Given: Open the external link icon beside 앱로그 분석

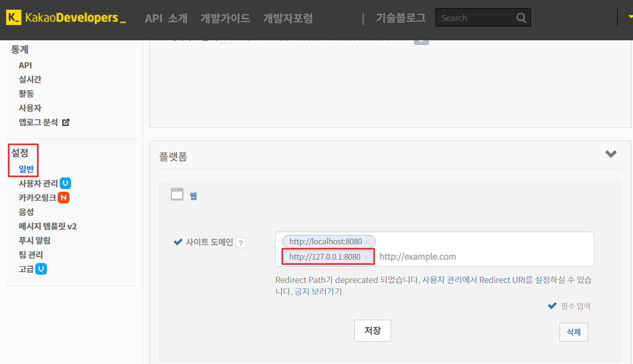Looking at the screenshot, I should pos(65,122).
